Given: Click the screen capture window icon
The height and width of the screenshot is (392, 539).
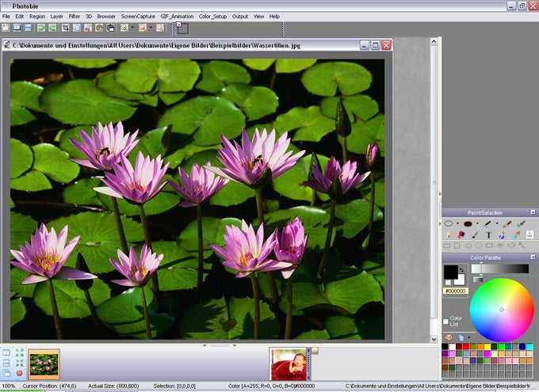Looking at the screenshot, I should click(111, 28).
